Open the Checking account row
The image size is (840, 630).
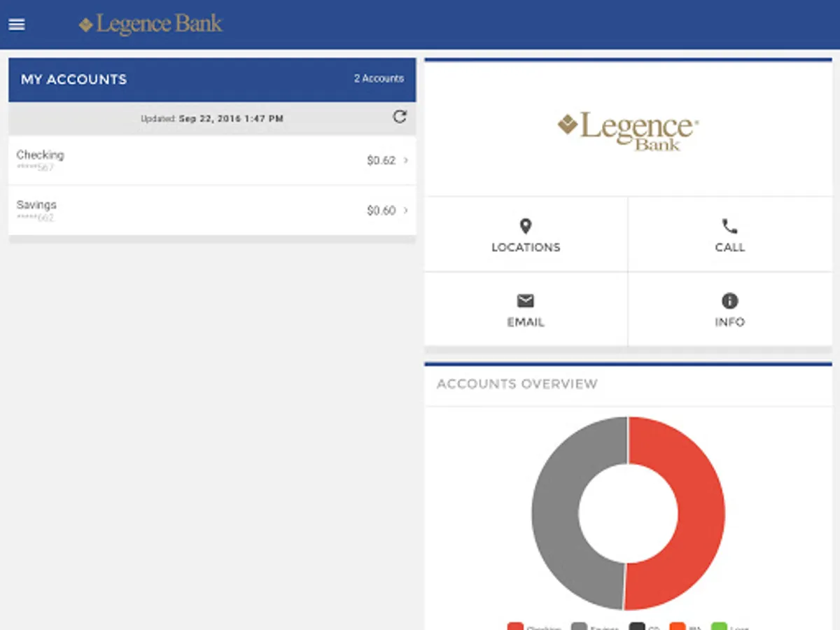(x=212, y=160)
